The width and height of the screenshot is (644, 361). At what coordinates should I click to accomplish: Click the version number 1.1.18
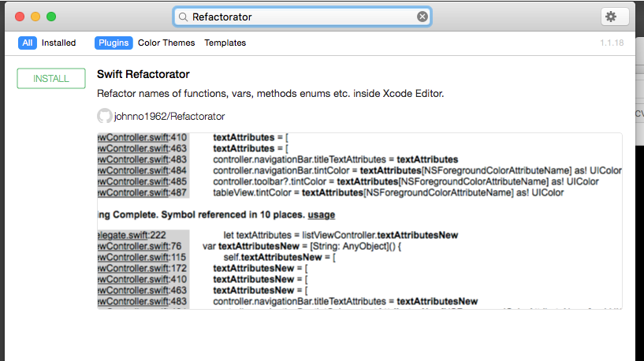[x=612, y=43]
